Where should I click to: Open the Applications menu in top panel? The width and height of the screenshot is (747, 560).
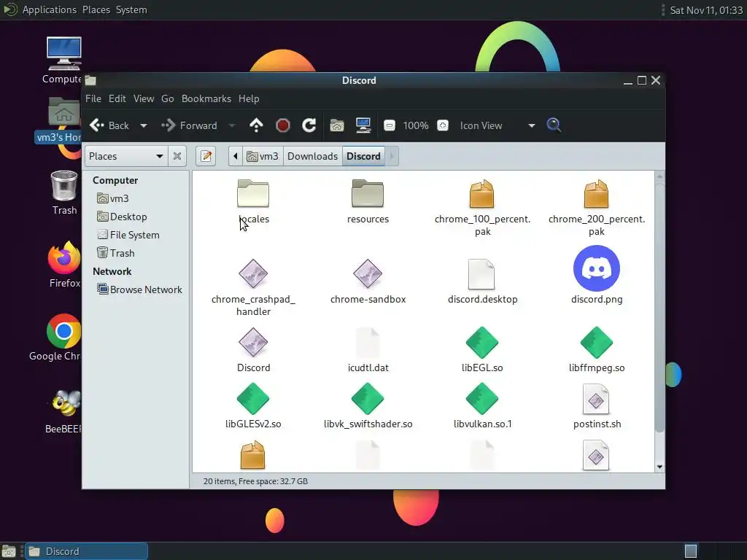coord(49,9)
